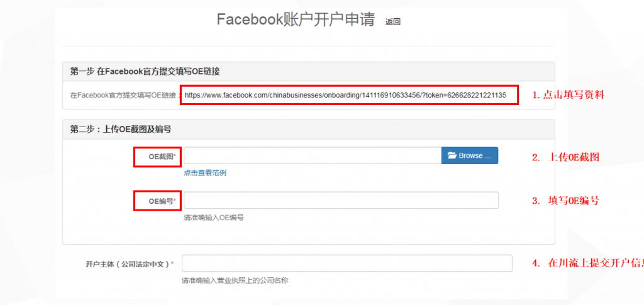Click the 开户主体（公司法定中文）label
Image resolution: width=644 pixels, height=305 pixels.
tap(130, 264)
